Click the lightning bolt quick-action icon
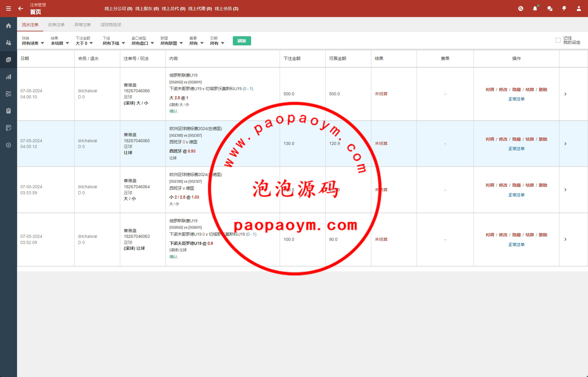 point(564,9)
